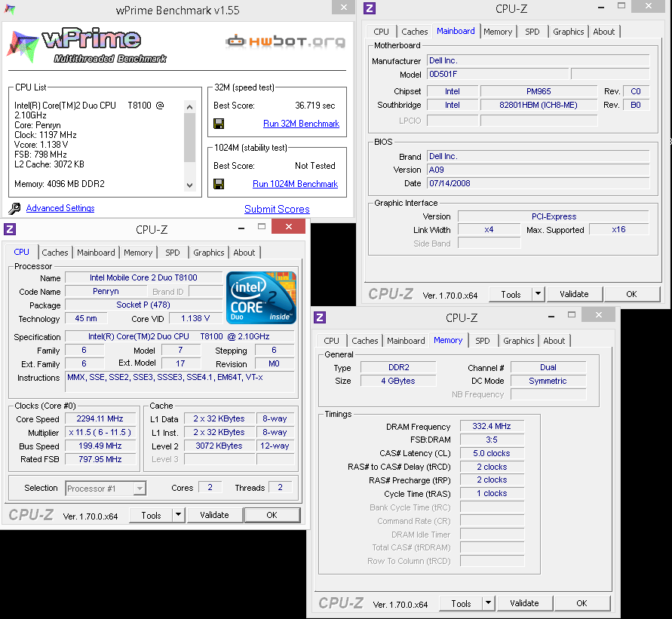Screen dimensions: 672x619
Task: Minimize the CPU-Z Memory window
Action: click(x=551, y=316)
